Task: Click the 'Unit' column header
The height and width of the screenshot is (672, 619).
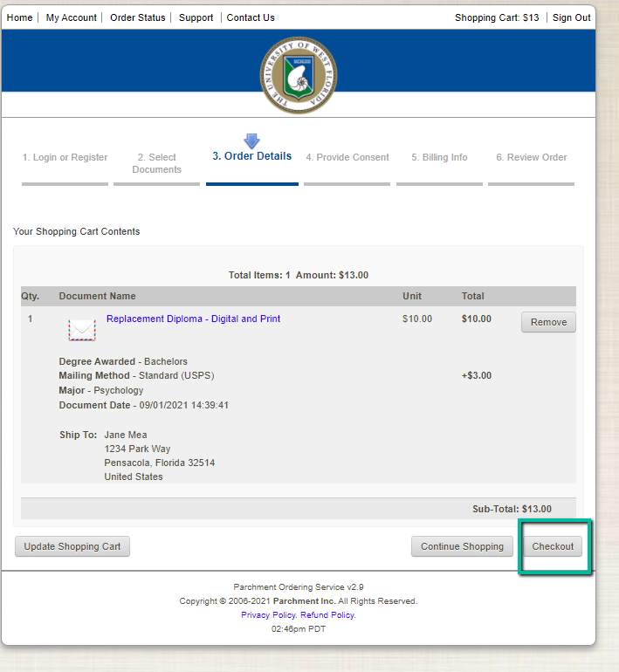Action: [412, 296]
